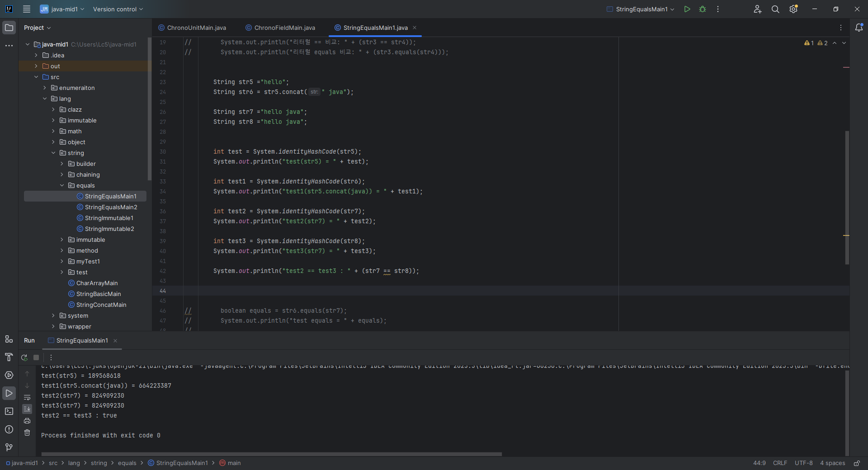
Task: Stop the running process
Action: (36, 357)
